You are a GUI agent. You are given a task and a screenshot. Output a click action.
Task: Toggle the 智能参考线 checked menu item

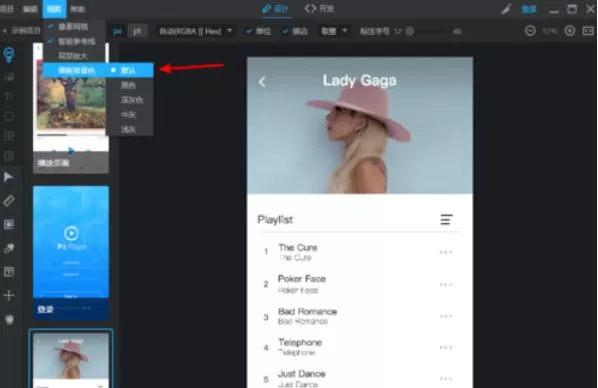[74, 41]
